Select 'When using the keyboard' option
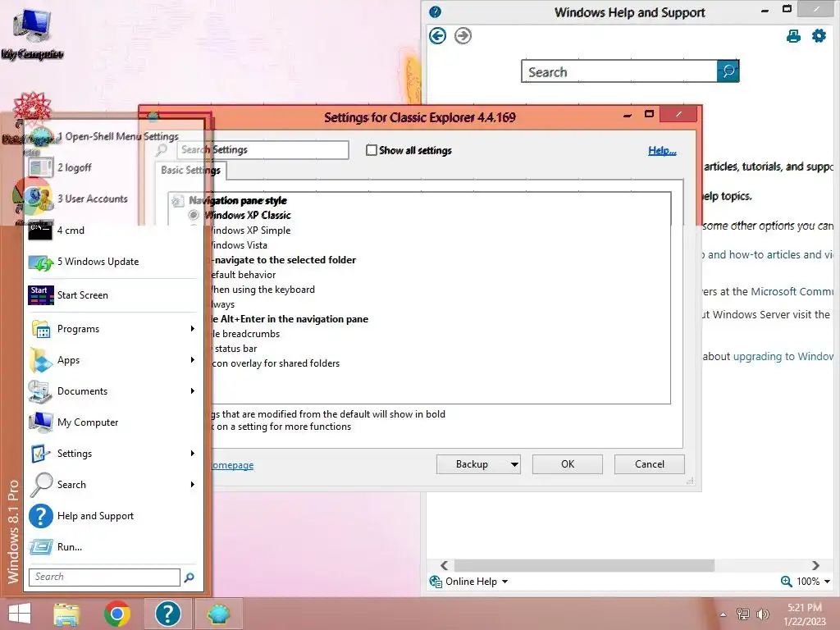Viewport: 840px width, 630px height. 262,290
